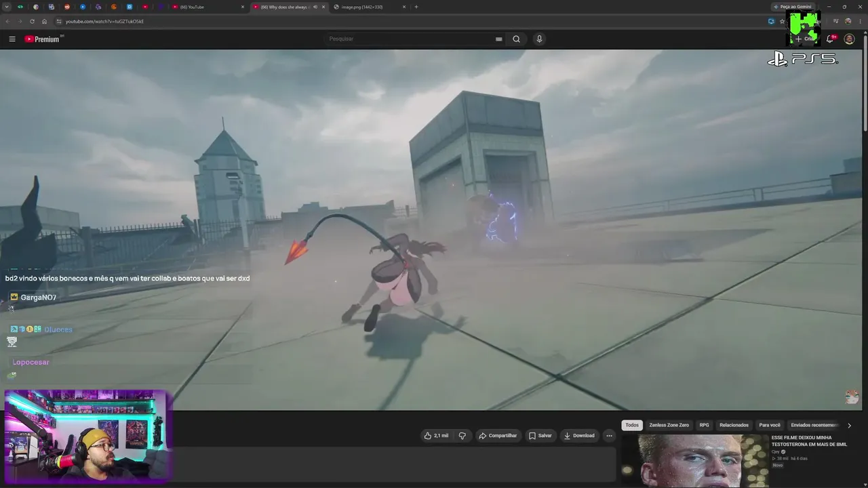Image resolution: width=868 pixels, height=488 pixels.
Task: Select the Todos filter chip
Action: [x=632, y=425]
